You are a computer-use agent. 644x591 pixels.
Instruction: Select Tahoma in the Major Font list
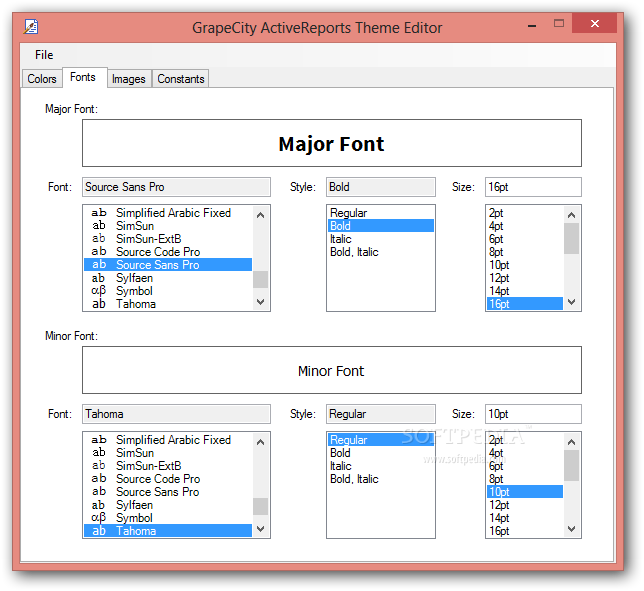pyautogui.click(x=168, y=304)
